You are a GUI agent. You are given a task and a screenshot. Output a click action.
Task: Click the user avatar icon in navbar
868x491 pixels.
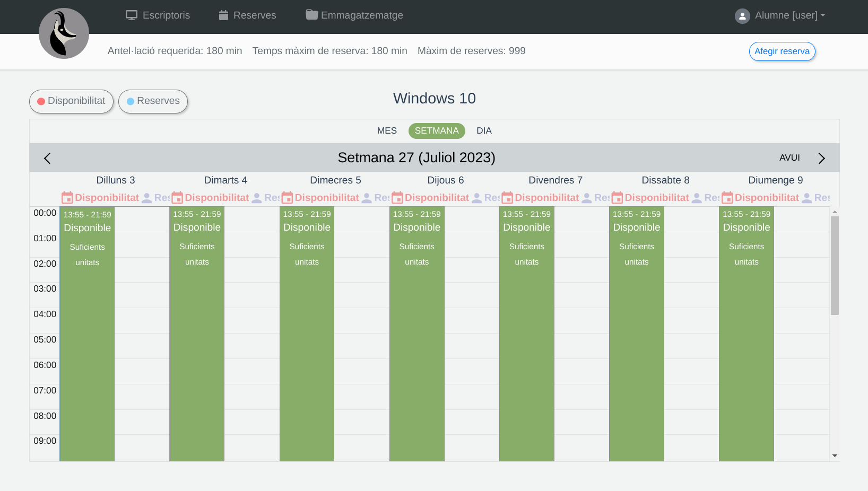point(742,16)
